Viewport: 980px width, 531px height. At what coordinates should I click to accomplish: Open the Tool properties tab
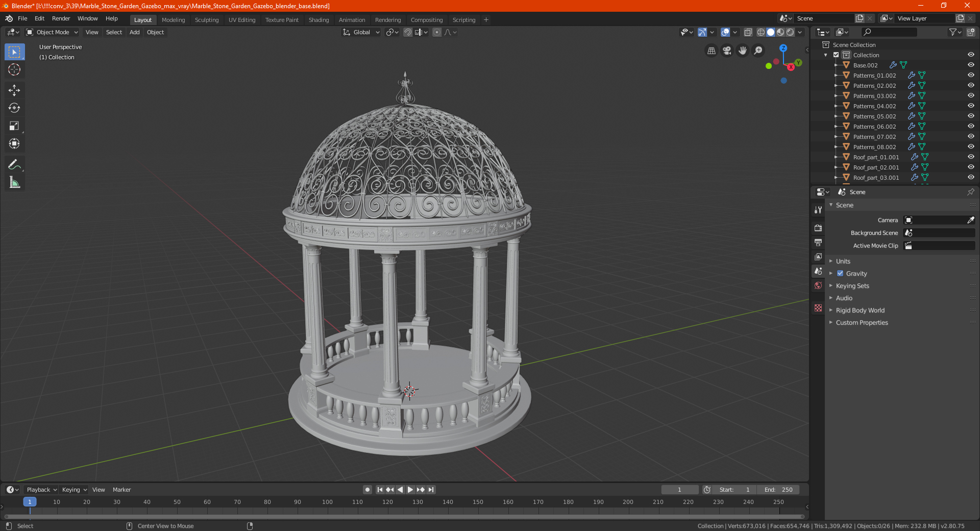[818, 210]
